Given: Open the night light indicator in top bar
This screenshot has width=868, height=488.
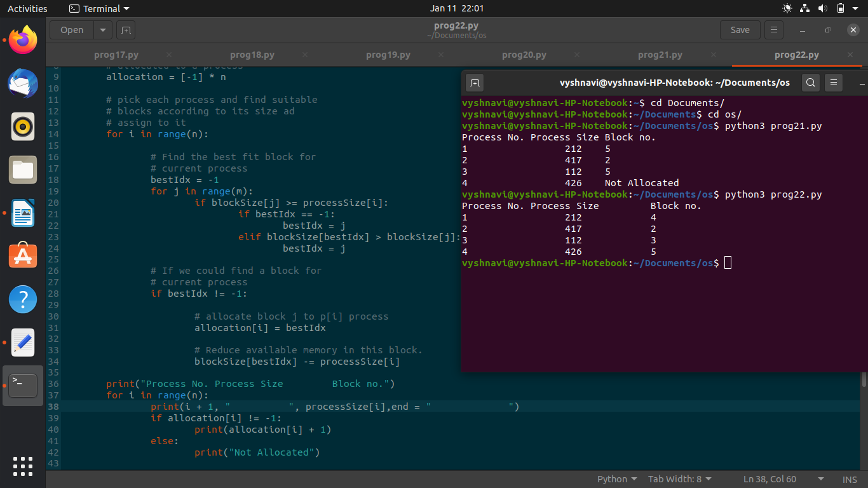Looking at the screenshot, I should click(x=787, y=8).
